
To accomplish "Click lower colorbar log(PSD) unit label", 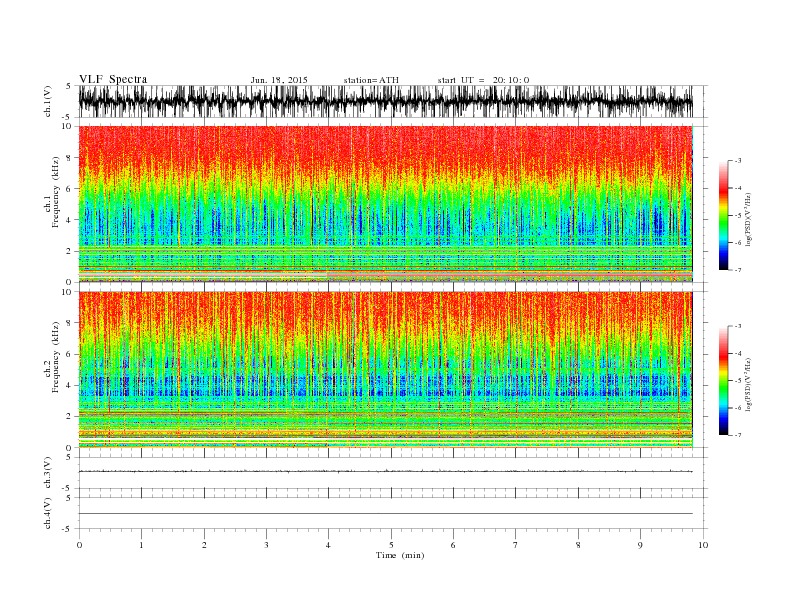I will (x=749, y=384).
